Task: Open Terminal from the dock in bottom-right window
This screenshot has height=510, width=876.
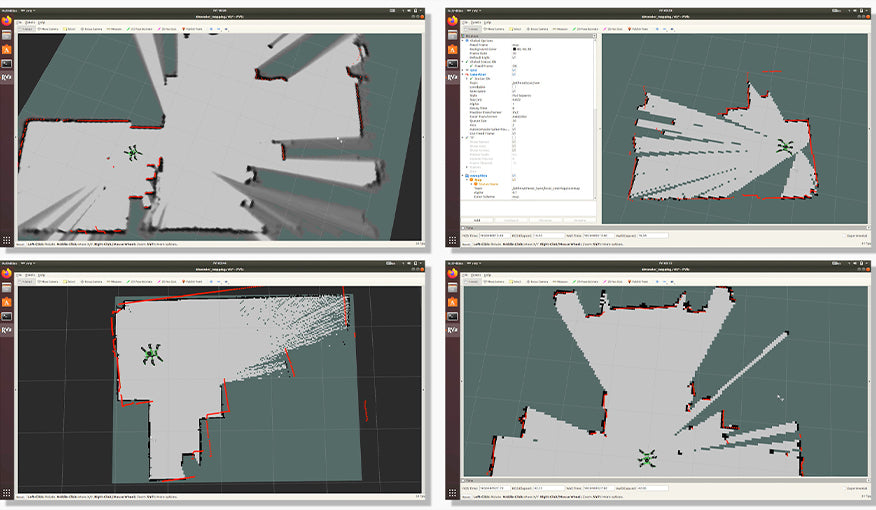Action: pos(453,316)
